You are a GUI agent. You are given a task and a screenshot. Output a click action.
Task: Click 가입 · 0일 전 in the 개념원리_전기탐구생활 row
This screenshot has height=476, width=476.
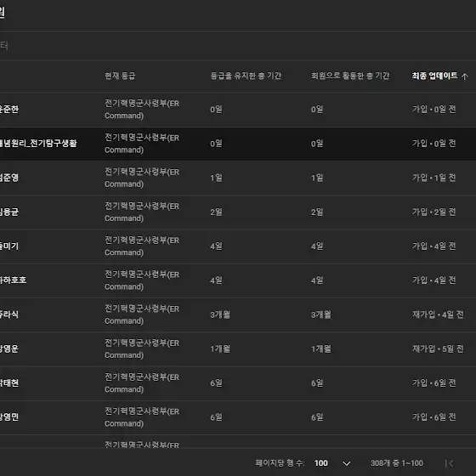(x=433, y=144)
